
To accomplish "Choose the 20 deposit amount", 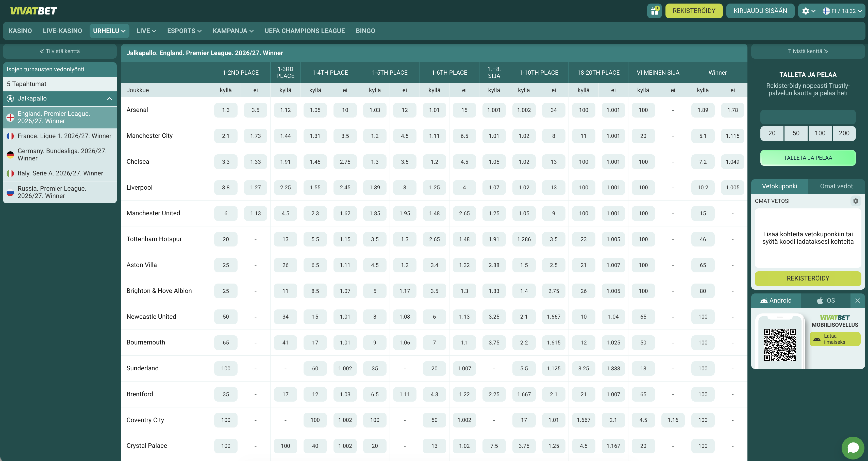I will 772,133.
